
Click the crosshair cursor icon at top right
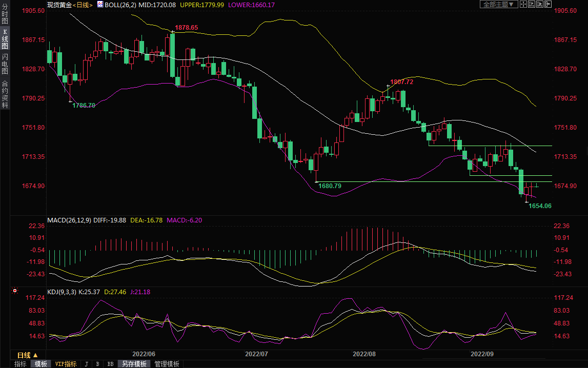[x=523, y=4]
